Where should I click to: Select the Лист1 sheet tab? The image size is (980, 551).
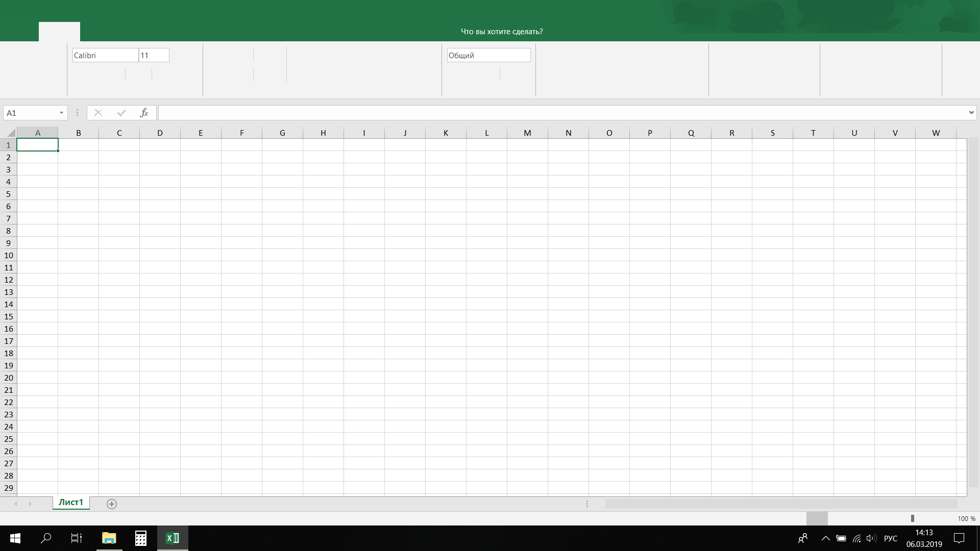pyautogui.click(x=71, y=503)
